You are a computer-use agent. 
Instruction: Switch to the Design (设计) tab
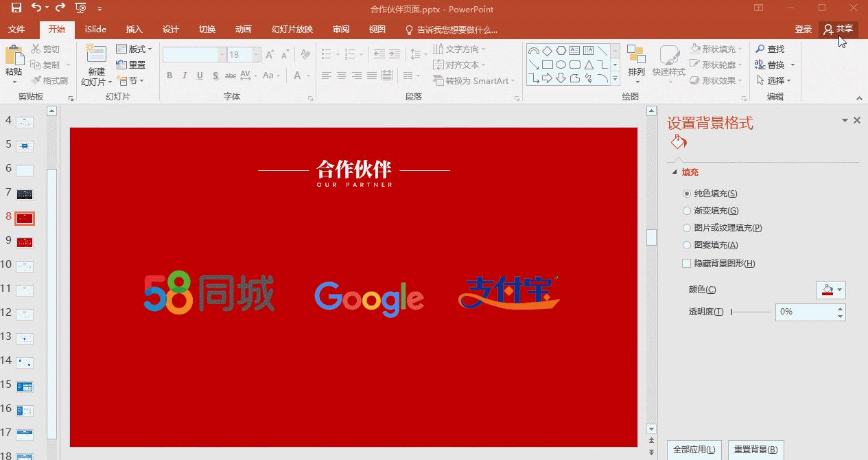point(171,30)
